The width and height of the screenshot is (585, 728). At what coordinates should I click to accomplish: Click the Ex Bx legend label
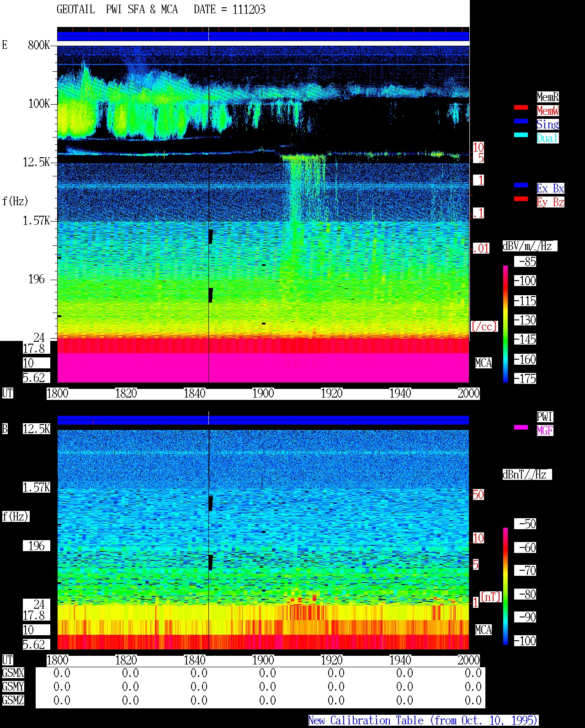click(550, 188)
